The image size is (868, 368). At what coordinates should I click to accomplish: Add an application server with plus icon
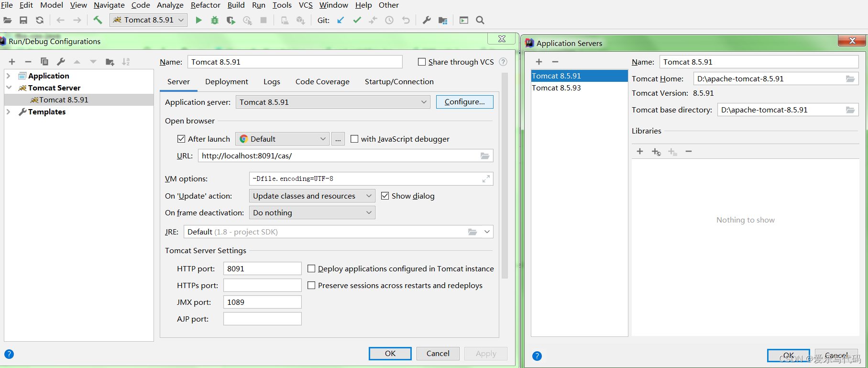coord(539,62)
